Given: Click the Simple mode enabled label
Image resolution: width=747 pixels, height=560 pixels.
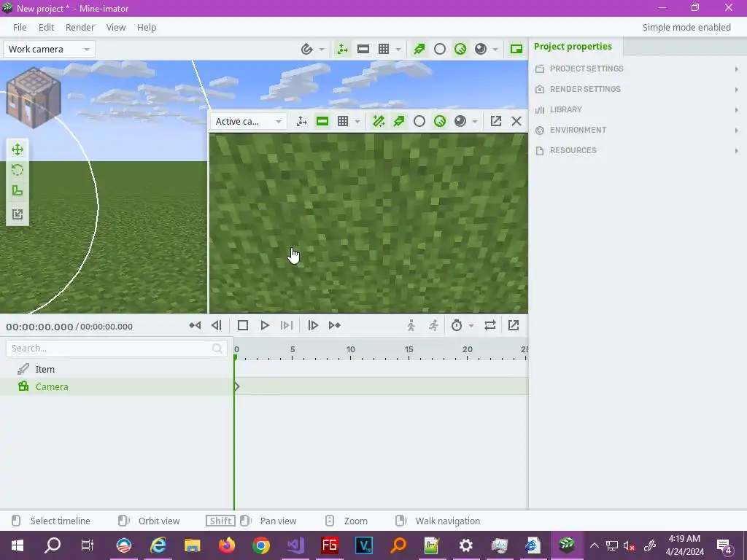Looking at the screenshot, I should 686,27.
